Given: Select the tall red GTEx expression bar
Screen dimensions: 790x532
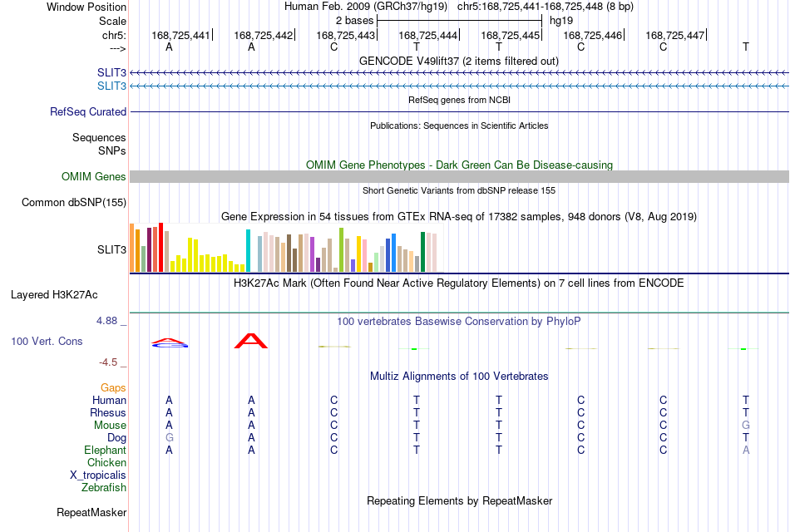Looking at the screenshot, I should point(160,248).
